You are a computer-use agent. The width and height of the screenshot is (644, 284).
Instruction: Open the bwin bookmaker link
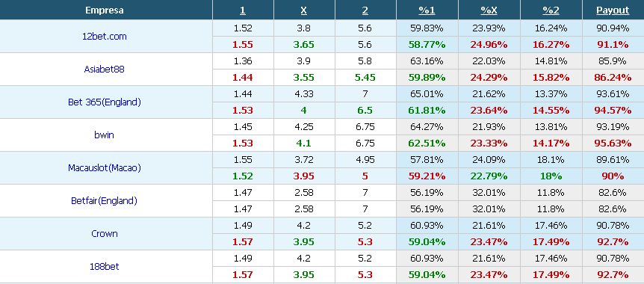(105, 135)
